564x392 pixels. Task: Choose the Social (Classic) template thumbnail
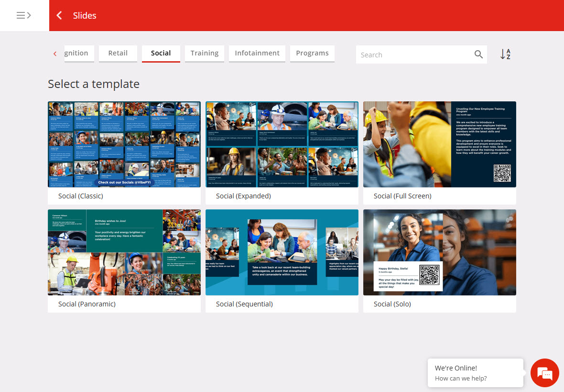124,144
